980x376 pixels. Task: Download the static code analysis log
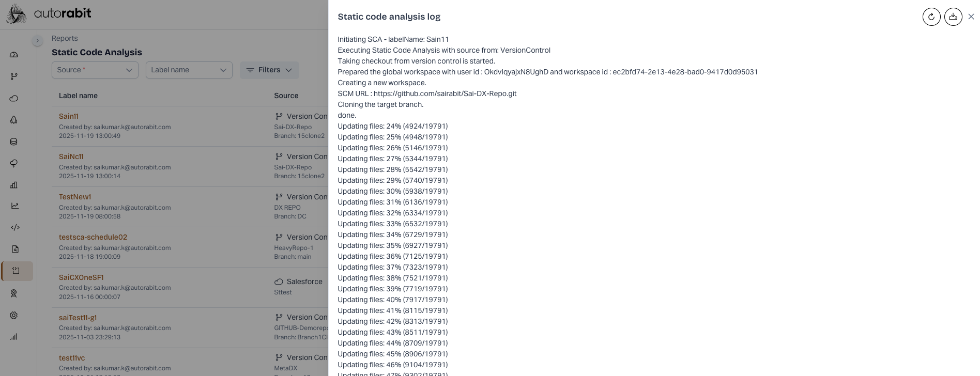click(953, 17)
